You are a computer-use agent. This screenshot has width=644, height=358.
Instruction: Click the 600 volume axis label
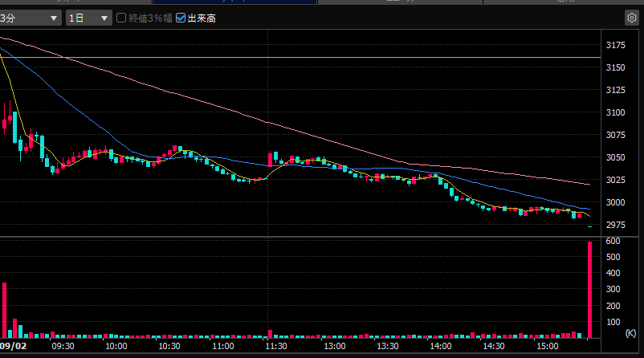[613, 241]
